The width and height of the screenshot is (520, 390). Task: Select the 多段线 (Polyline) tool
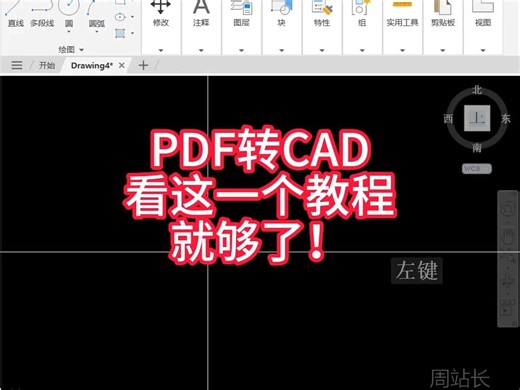42,15
